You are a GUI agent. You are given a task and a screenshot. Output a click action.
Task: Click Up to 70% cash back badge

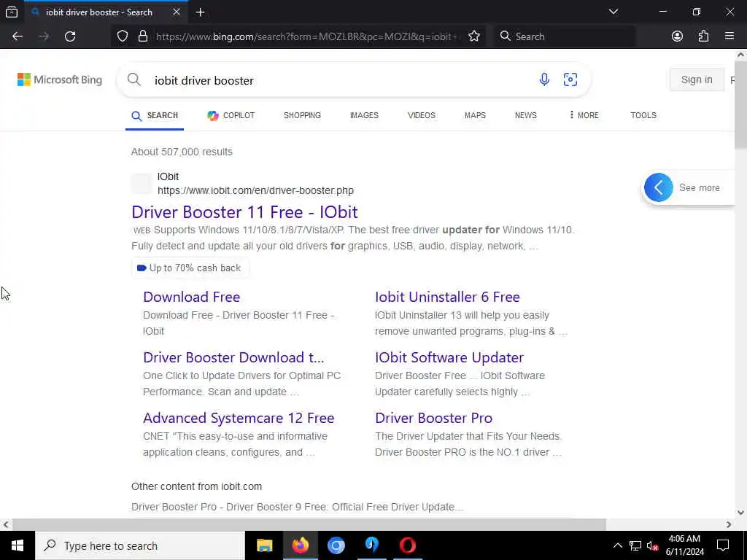click(x=190, y=268)
